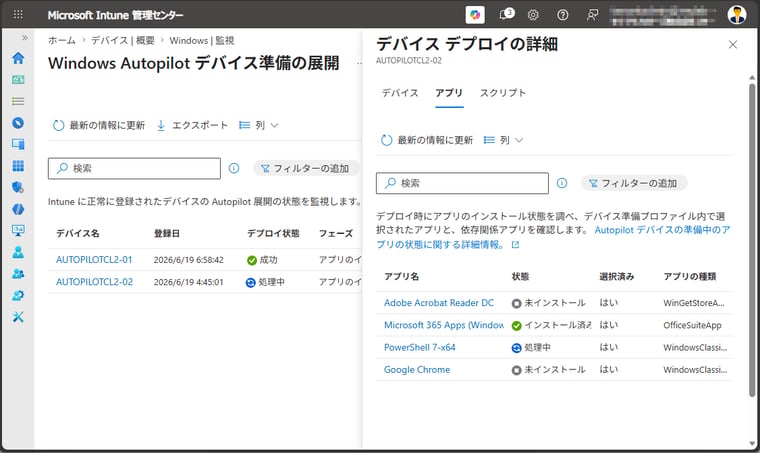Viewport: 760px width, 453px height.
Task: Close the デバイス デプロイの詳細 panel
Action: (733, 45)
